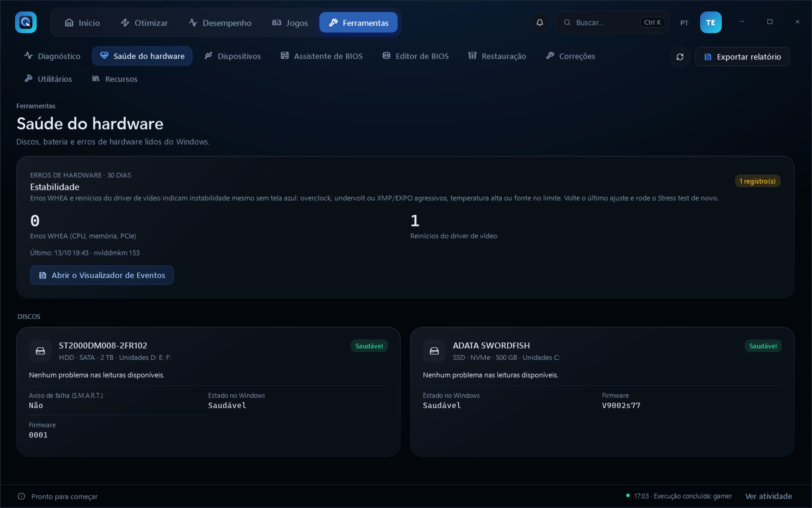Click Abrir o Visualizador de Eventos
Screen dimensions: 812x508
pyautogui.click(x=102, y=275)
